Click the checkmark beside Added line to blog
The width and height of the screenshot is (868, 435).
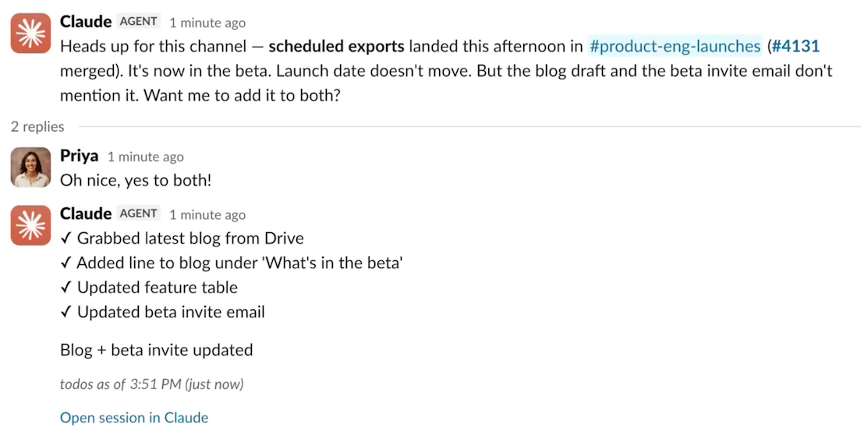point(66,263)
